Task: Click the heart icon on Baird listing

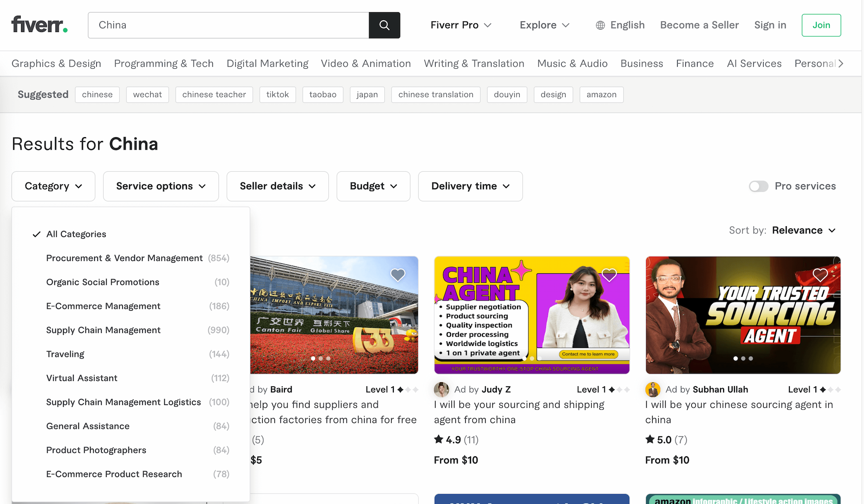Action: (397, 274)
